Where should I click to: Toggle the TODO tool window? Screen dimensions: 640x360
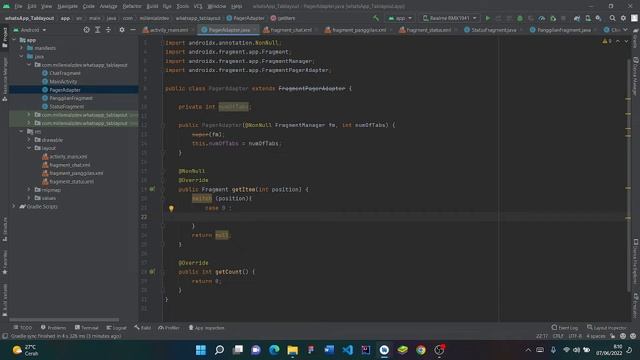[x=23, y=328]
